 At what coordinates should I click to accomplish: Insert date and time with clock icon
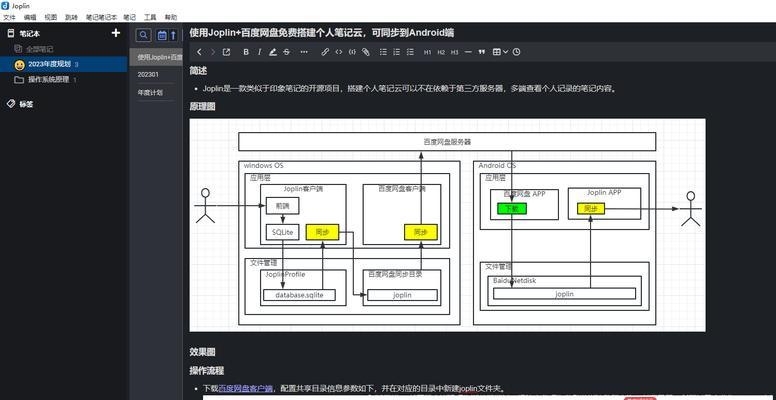(x=516, y=52)
